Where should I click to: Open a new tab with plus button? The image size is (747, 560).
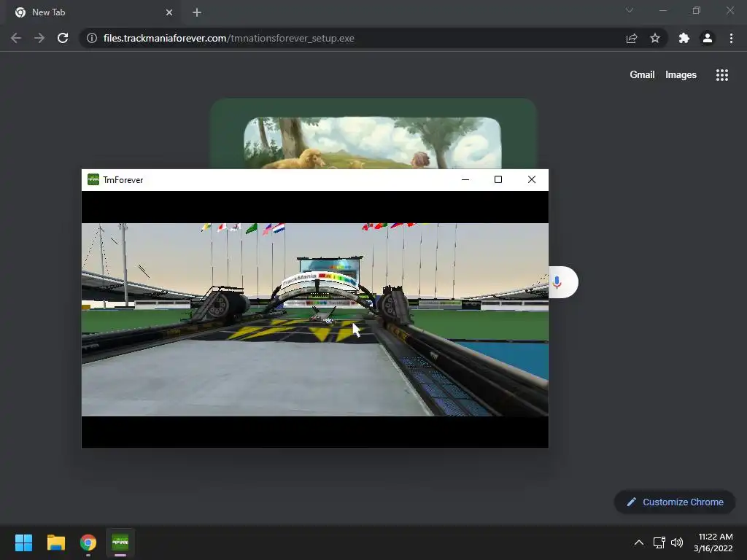coord(197,12)
